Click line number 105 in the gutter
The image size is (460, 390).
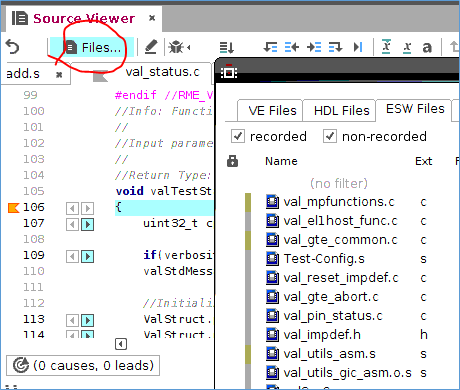coord(34,191)
